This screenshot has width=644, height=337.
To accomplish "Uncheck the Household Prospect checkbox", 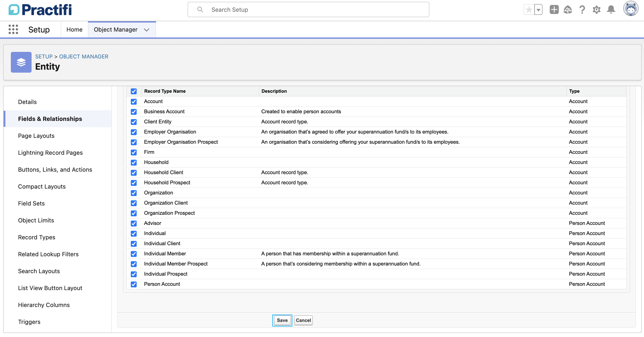I will 134,183.
